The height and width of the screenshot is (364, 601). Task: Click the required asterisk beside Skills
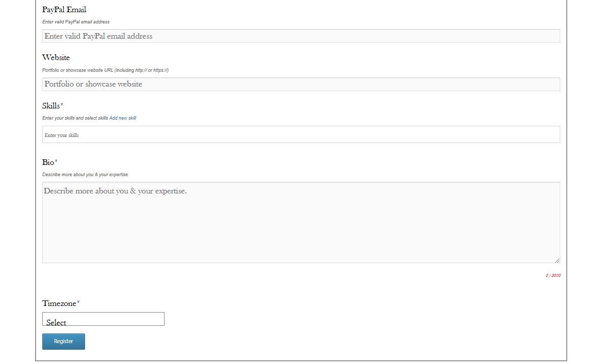click(x=62, y=105)
